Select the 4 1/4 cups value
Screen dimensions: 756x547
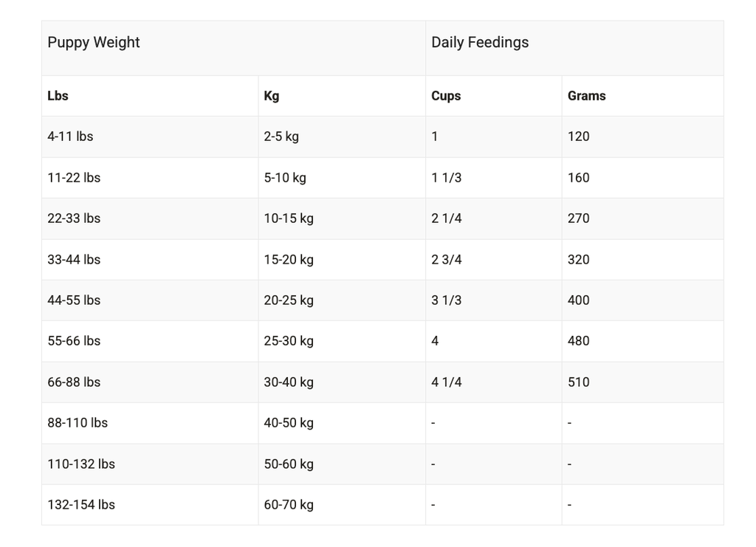tap(447, 382)
